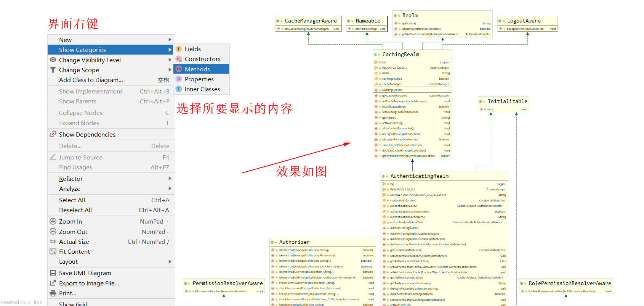Open the New menu entry
The image size is (644, 306).
(111, 40)
